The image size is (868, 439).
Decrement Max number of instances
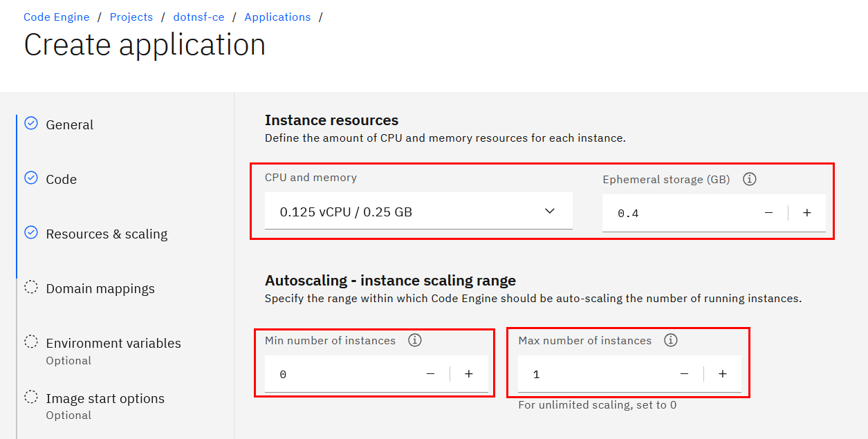tap(684, 374)
